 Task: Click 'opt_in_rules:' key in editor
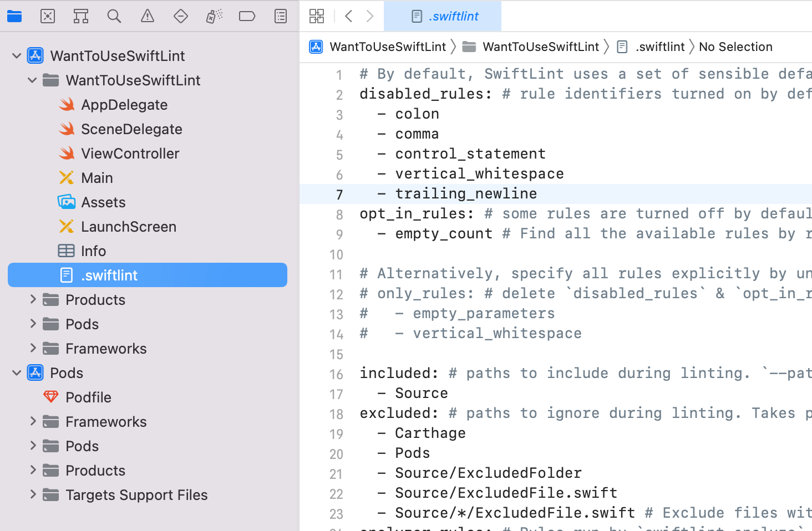click(417, 213)
